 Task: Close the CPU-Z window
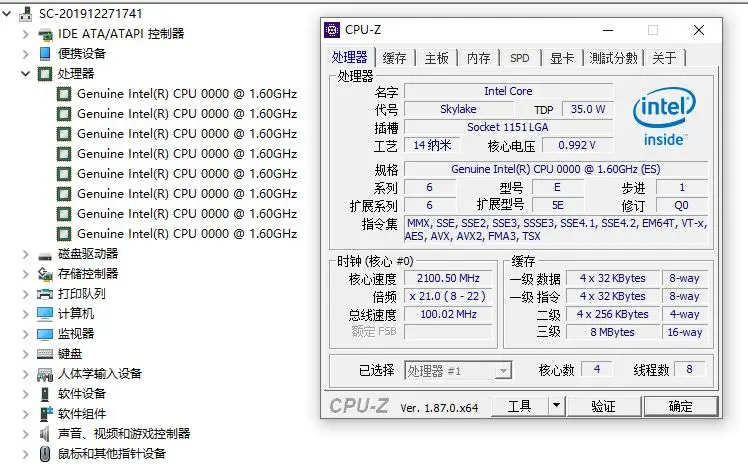699,30
